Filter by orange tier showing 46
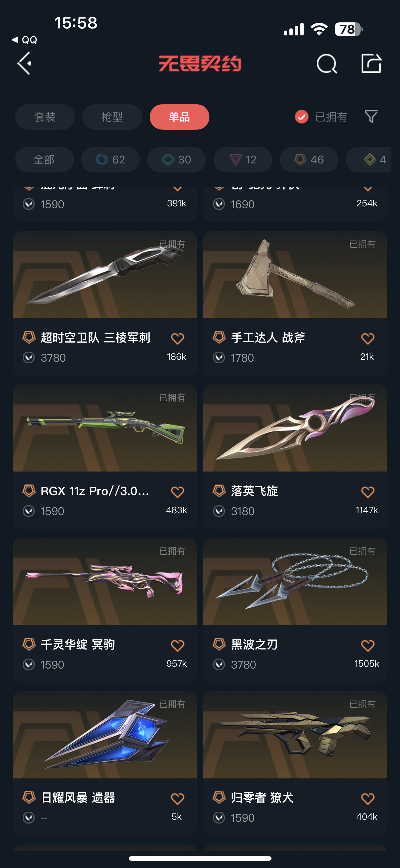This screenshot has width=400, height=868. tap(309, 159)
